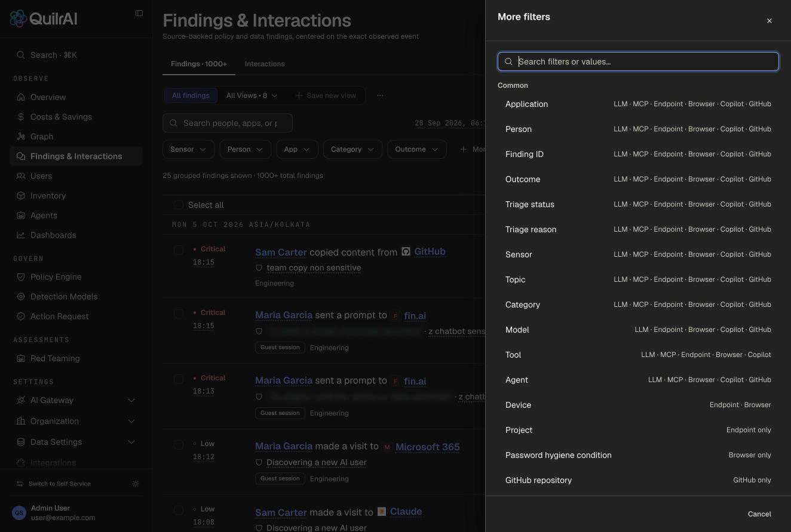Select the Sam Carter Claude finding checkbox
The height and width of the screenshot is (532, 791).
[x=179, y=510]
